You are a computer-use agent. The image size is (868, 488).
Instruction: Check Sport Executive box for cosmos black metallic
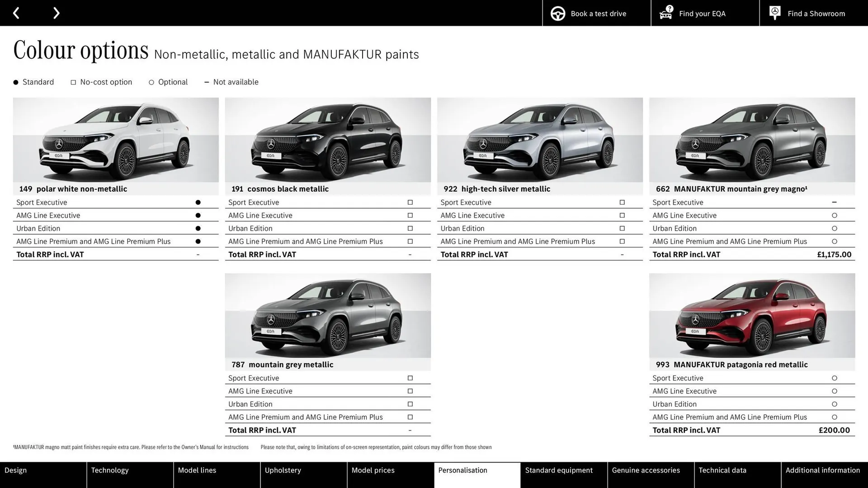(410, 202)
